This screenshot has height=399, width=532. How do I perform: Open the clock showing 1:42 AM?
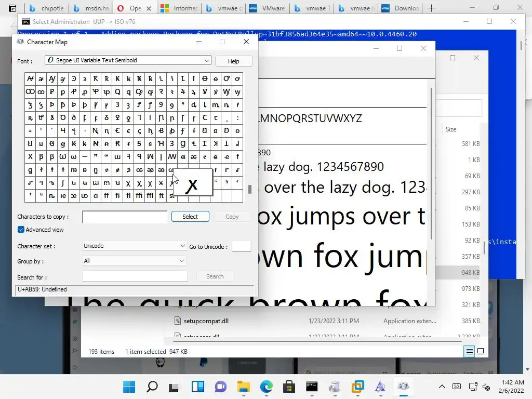(x=511, y=387)
